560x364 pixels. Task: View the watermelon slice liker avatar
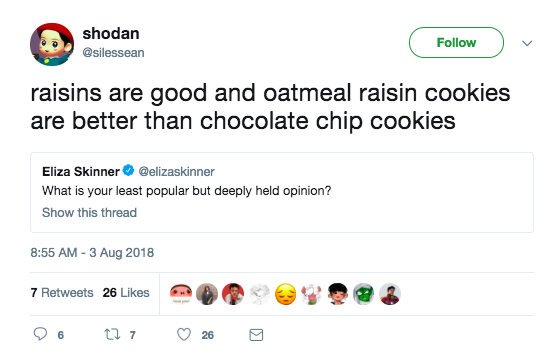click(x=181, y=294)
